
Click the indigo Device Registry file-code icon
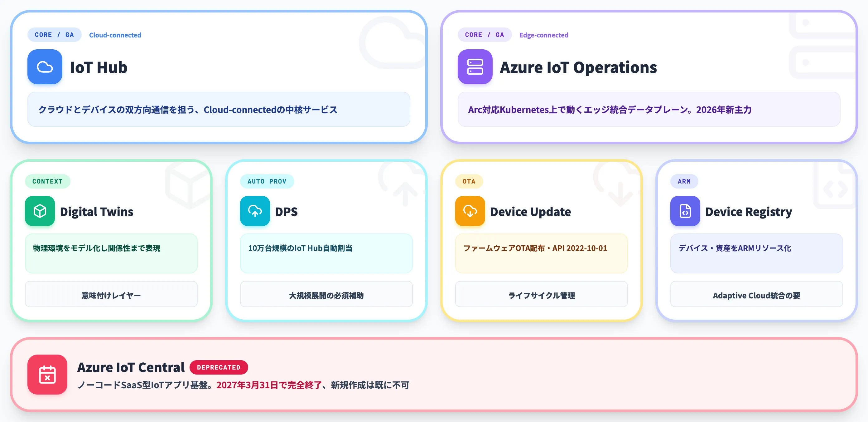[x=685, y=211]
